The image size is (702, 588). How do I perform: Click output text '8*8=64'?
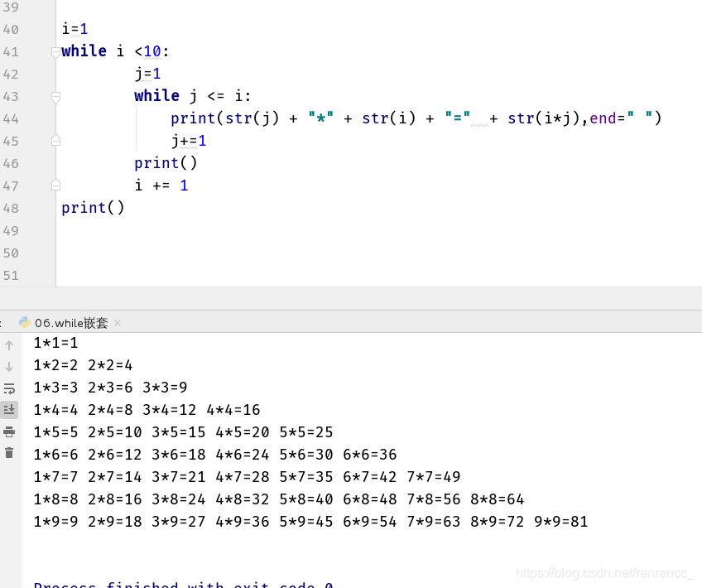[x=498, y=499]
